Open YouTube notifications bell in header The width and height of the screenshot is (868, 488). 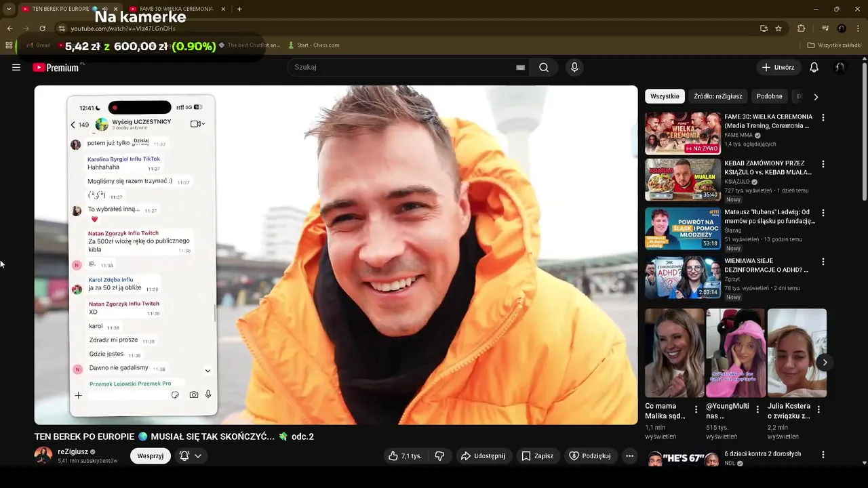pos(814,67)
